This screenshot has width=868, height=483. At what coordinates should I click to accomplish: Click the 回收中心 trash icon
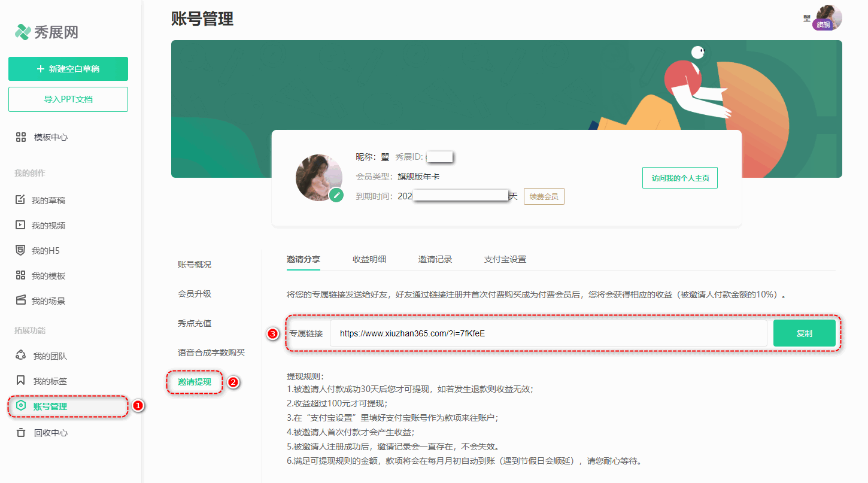pyautogui.click(x=21, y=432)
